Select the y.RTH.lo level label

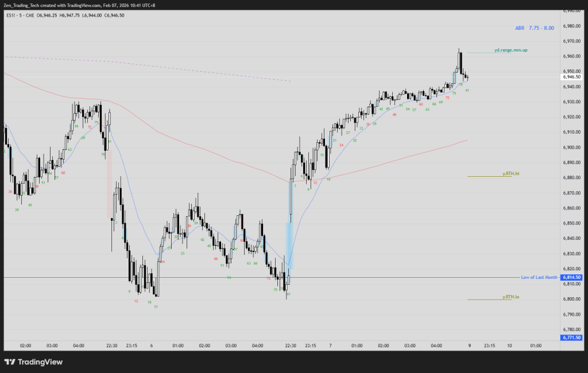click(x=510, y=297)
